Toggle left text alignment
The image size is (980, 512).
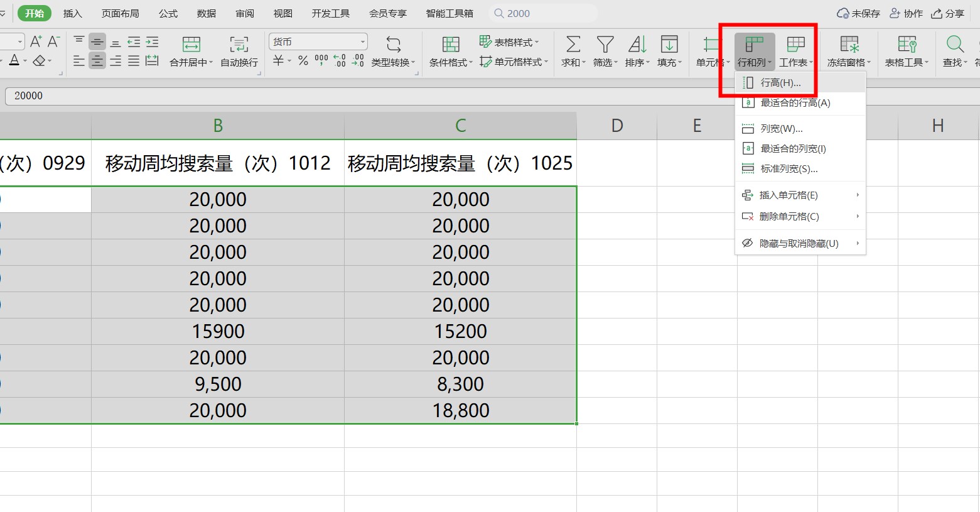(78, 61)
